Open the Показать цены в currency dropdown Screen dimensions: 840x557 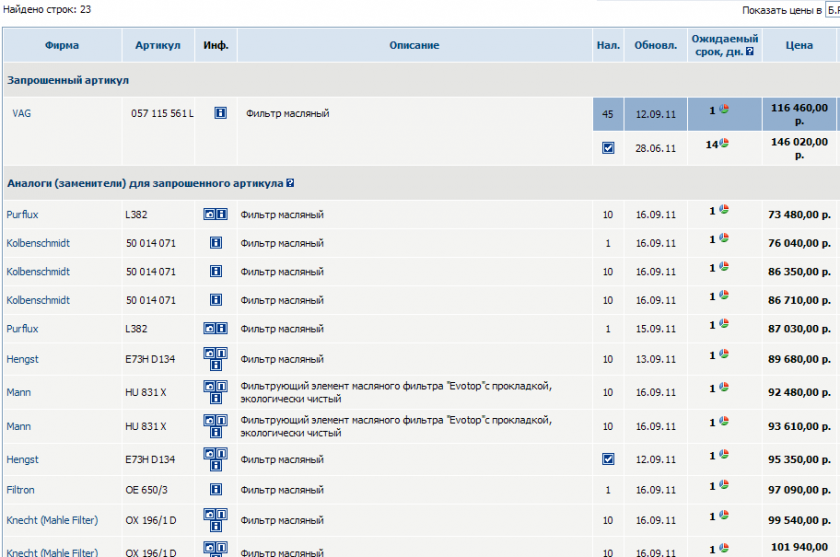tap(832, 10)
